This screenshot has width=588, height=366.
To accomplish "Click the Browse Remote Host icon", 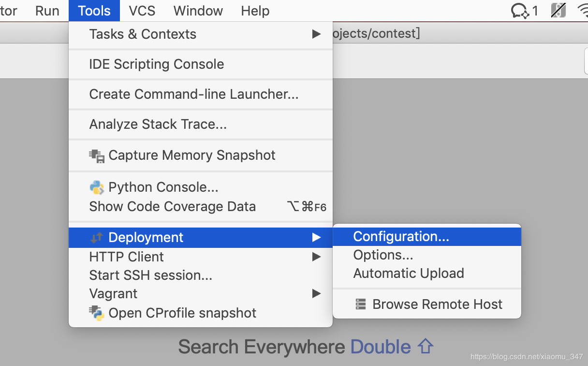I will click(x=361, y=304).
